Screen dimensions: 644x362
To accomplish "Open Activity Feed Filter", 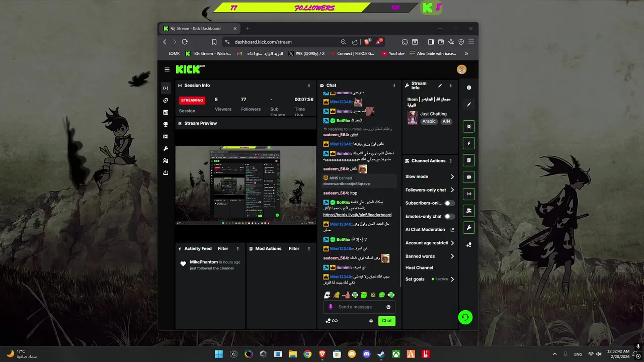I will tap(223, 248).
